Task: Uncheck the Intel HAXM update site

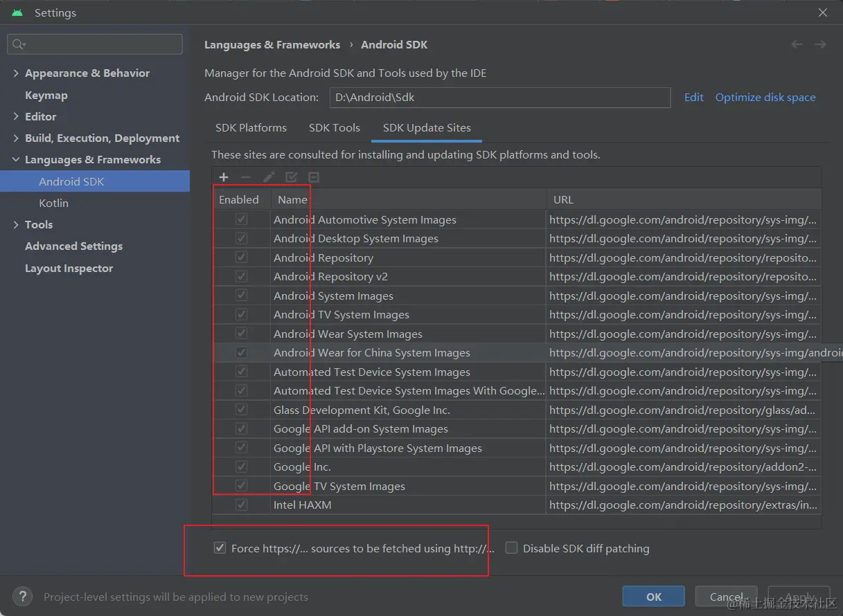Action: [241, 505]
